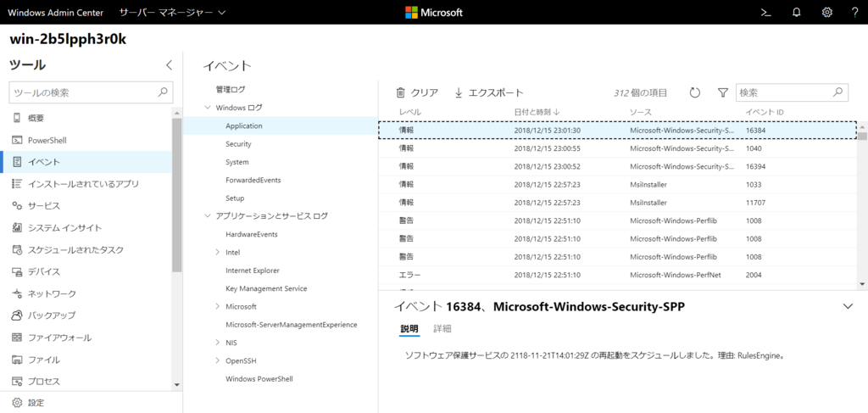The image size is (868, 413).
Task: Switch to the 詳細 tab
Action: (442, 329)
